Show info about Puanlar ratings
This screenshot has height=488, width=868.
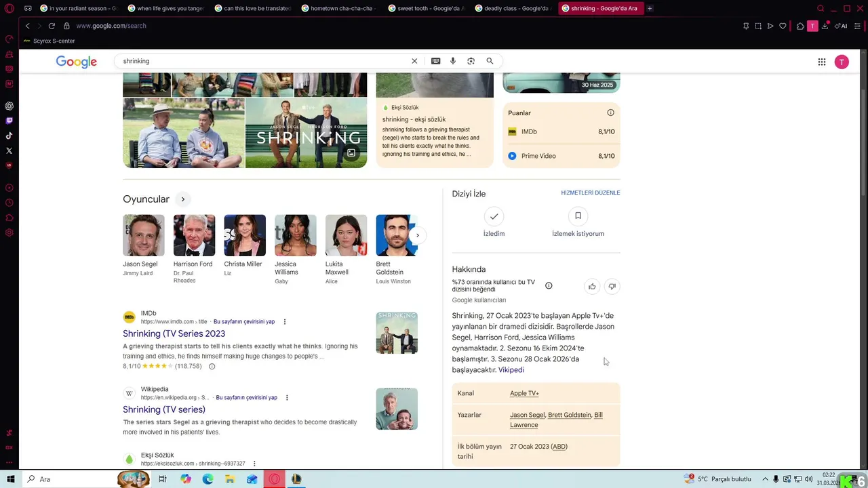(x=610, y=113)
